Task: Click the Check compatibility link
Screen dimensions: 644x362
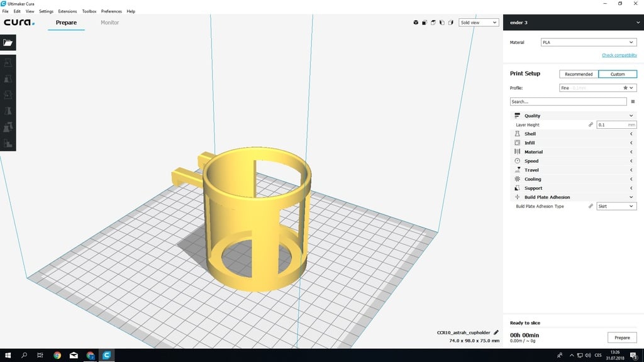Action: point(619,55)
